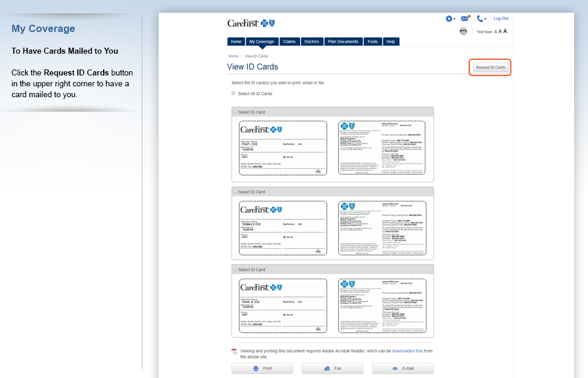This screenshot has width=588, height=378.
Task: Follow the Home breadcrumb link
Action: click(233, 56)
